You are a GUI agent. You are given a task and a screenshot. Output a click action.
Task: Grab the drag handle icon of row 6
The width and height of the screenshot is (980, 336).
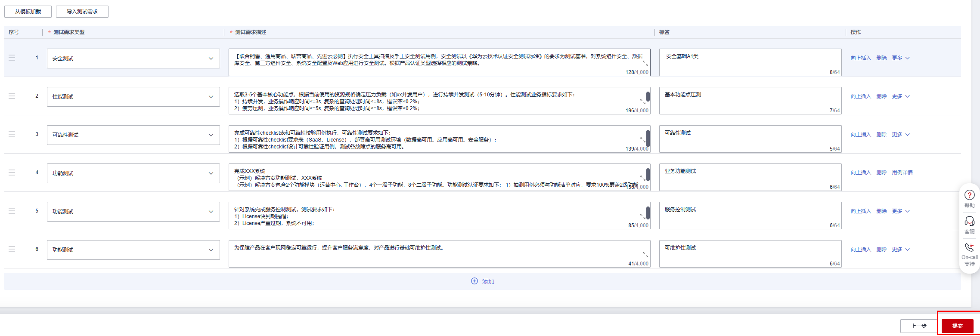click(12, 249)
